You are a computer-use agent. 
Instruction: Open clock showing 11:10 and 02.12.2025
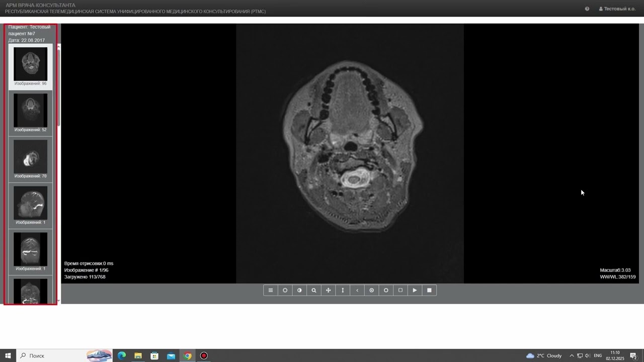pos(615,355)
